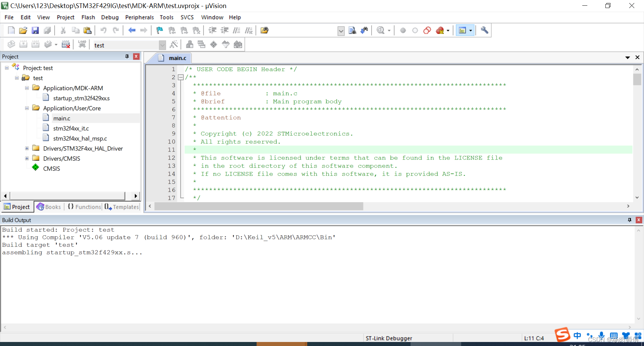
Task: Click the Sogou input method S icon
Action: click(562, 335)
